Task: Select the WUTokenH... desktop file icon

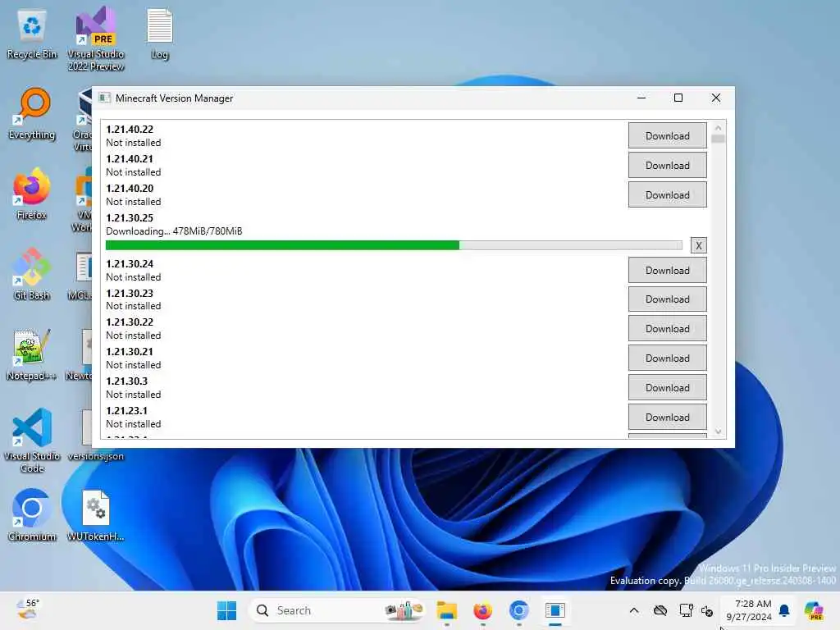Action: 96,516
